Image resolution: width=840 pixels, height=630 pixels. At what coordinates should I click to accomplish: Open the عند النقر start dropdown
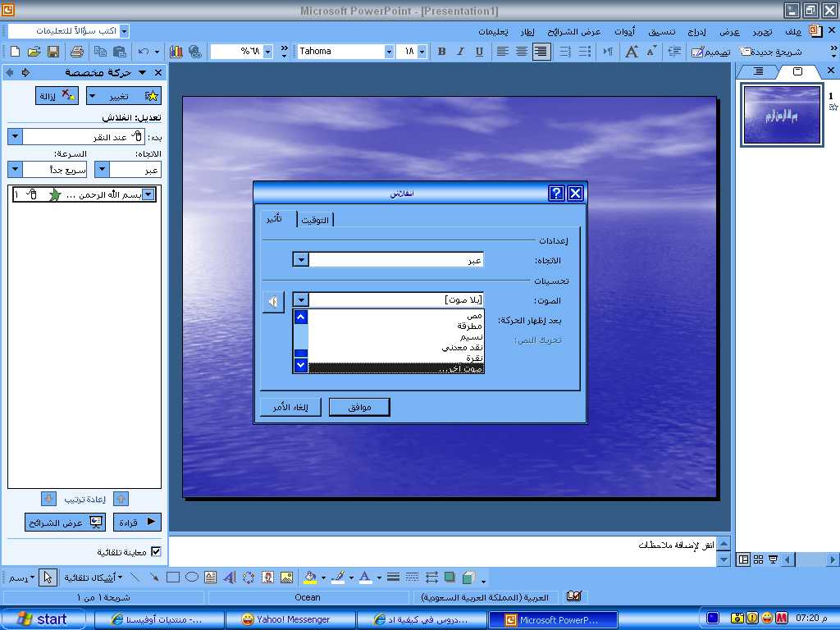click(15, 137)
